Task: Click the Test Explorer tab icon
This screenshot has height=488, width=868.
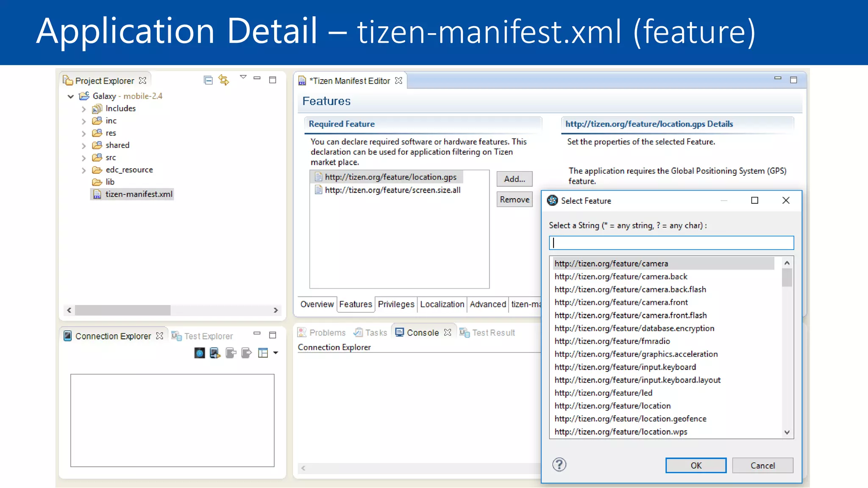Action: [x=176, y=336]
